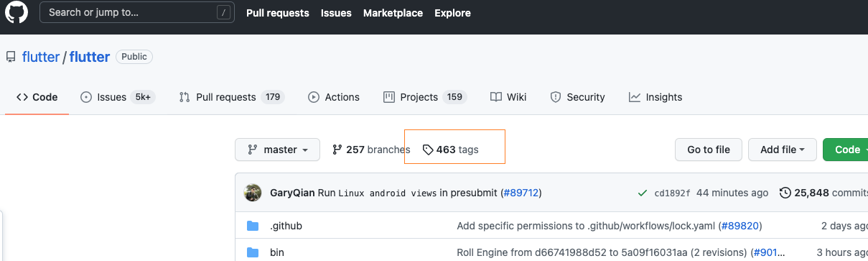Click the 159 projects counter badge
868x261 pixels.
coord(455,97)
